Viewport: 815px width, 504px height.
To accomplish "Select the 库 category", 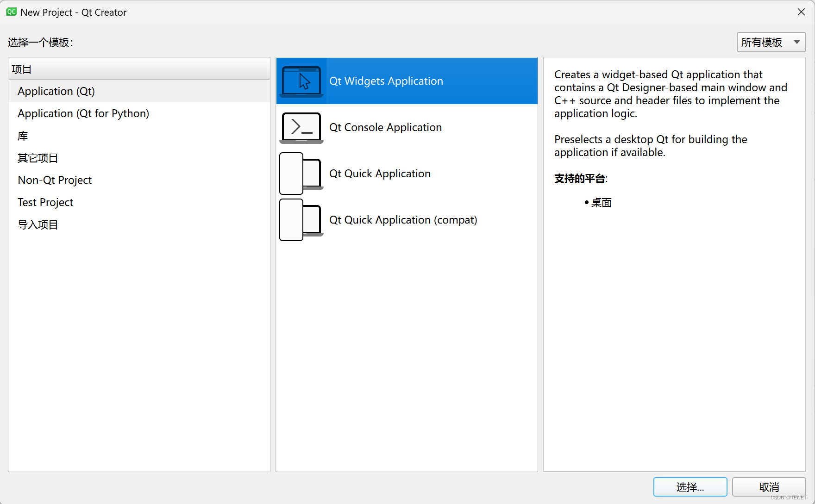I will click(x=139, y=136).
